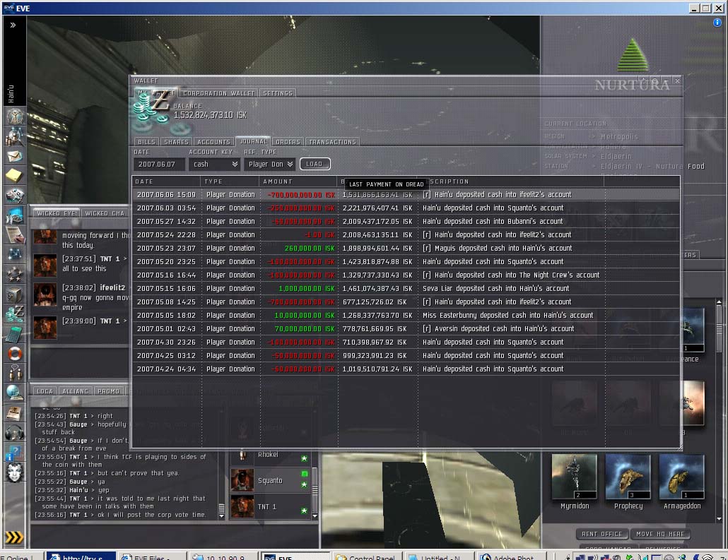Switch to Wicked Eye chat tab
728x560 pixels.
pyautogui.click(x=57, y=213)
